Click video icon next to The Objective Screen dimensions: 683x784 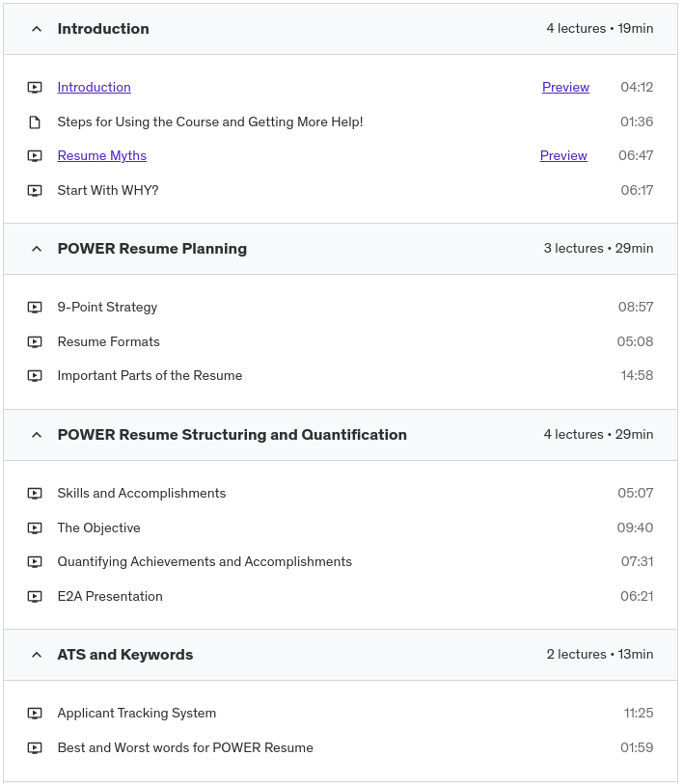[x=35, y=528]
